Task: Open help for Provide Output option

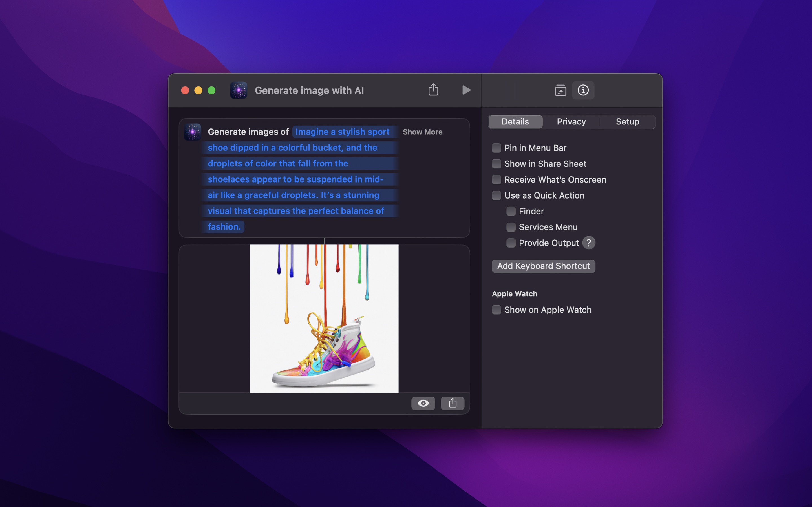Action: [x=589, y=243]
